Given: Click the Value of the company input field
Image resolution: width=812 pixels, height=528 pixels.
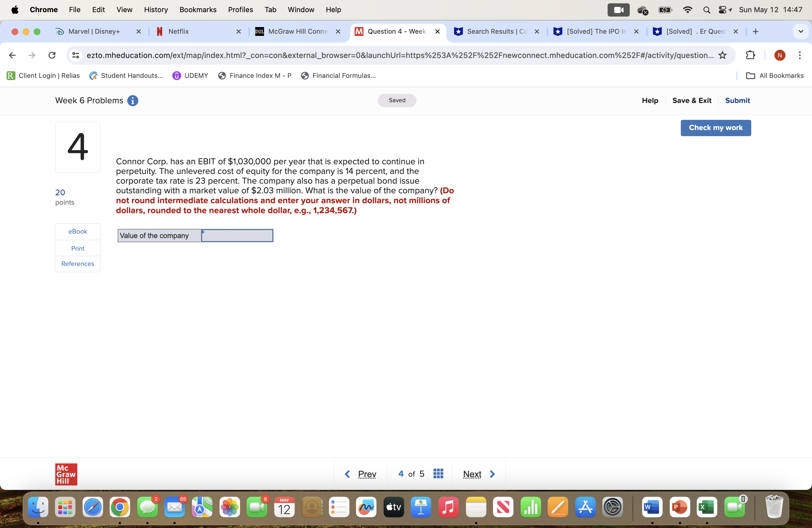Looking at the screenshot, I should point(237,235).
